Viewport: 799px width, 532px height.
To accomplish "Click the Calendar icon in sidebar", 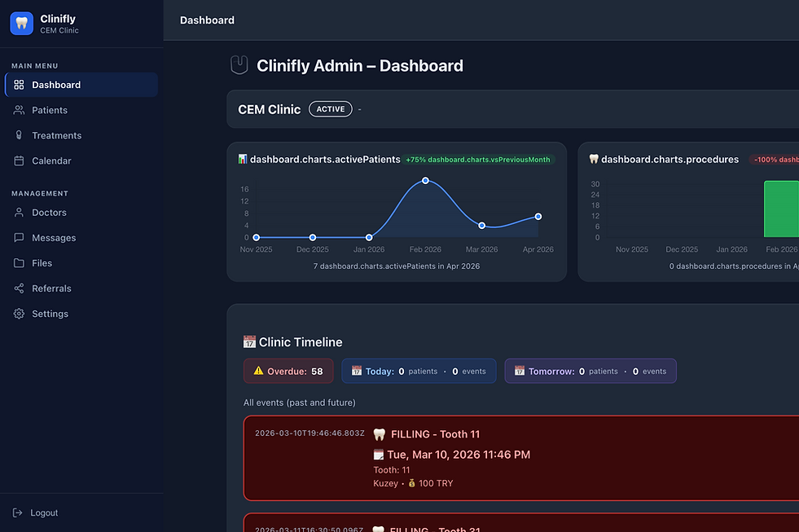I will (19, 160).
